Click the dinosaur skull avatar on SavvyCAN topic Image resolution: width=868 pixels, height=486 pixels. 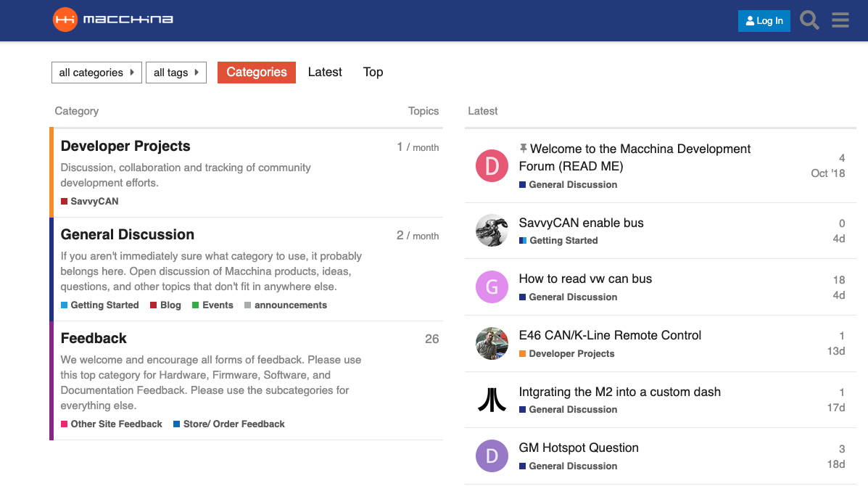click(492, 230)
